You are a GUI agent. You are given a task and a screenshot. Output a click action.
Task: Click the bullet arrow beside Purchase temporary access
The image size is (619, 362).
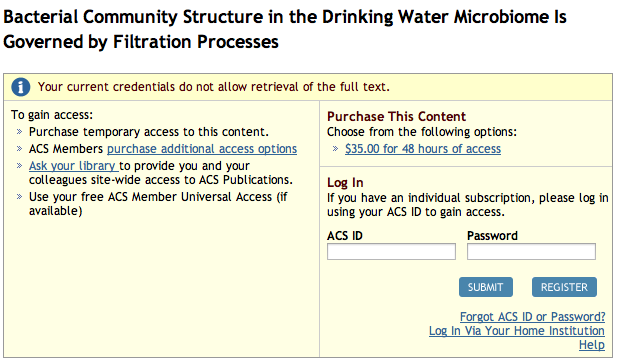[x=19, y=132]
